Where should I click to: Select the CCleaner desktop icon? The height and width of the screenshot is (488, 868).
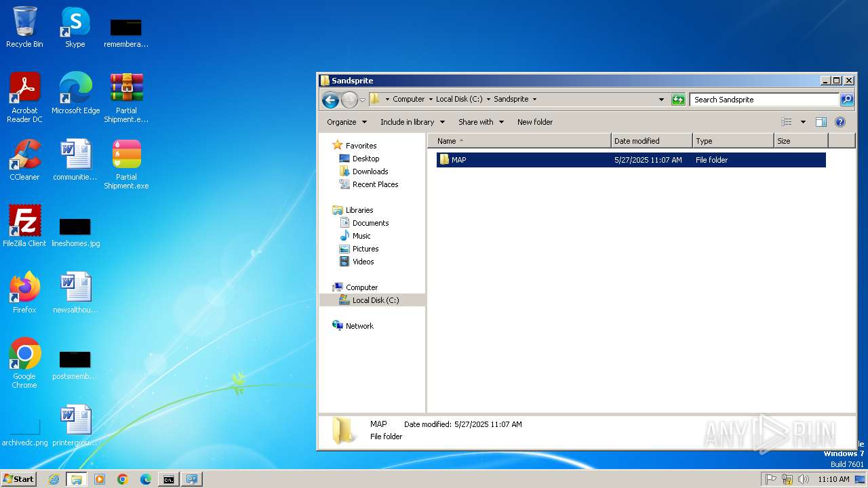point(24,160)
